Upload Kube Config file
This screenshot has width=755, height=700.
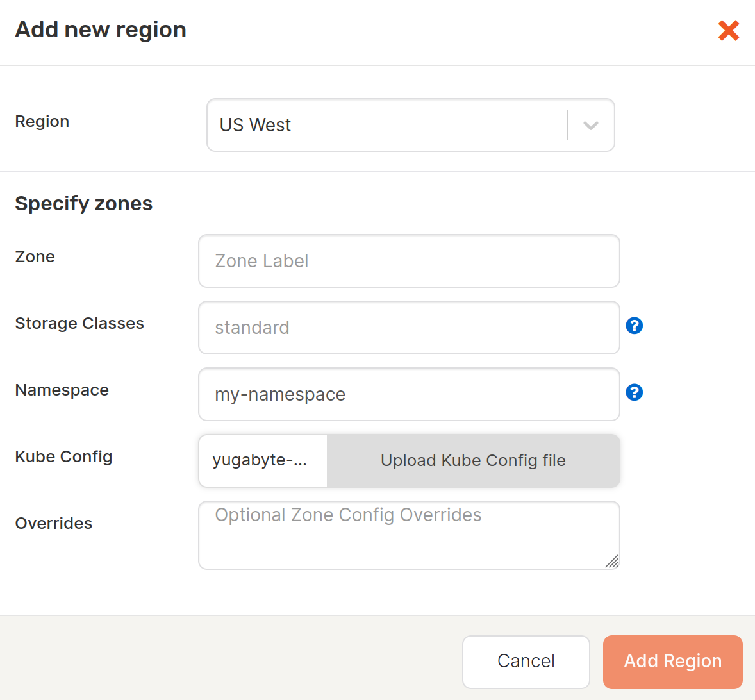(x=474, y=461)
